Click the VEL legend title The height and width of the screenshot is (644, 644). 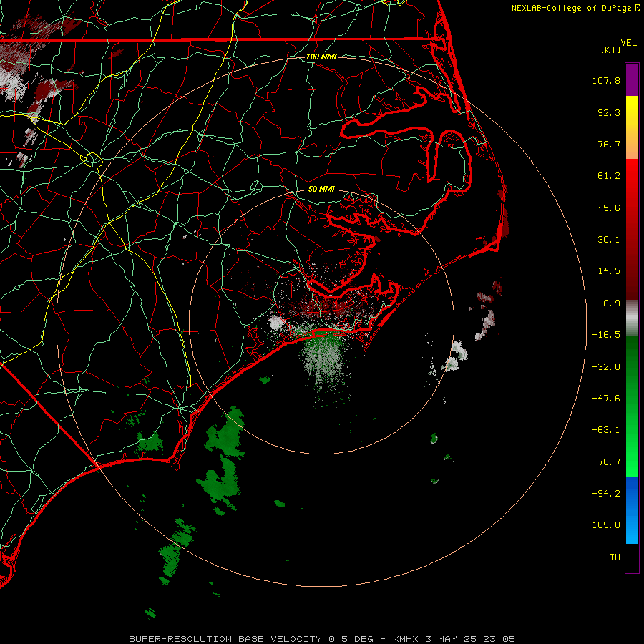pyautogui.click(x=628, y=43)
